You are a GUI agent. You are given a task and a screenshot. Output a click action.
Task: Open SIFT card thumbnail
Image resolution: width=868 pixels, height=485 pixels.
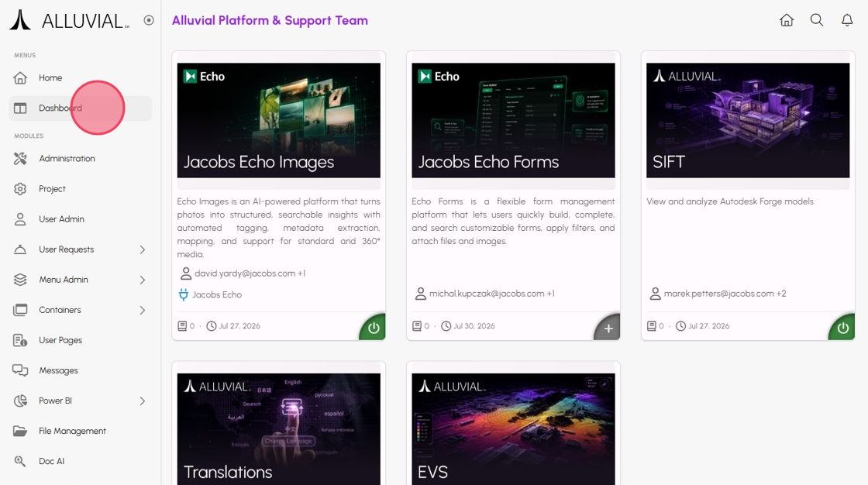(x=748, y=120)
